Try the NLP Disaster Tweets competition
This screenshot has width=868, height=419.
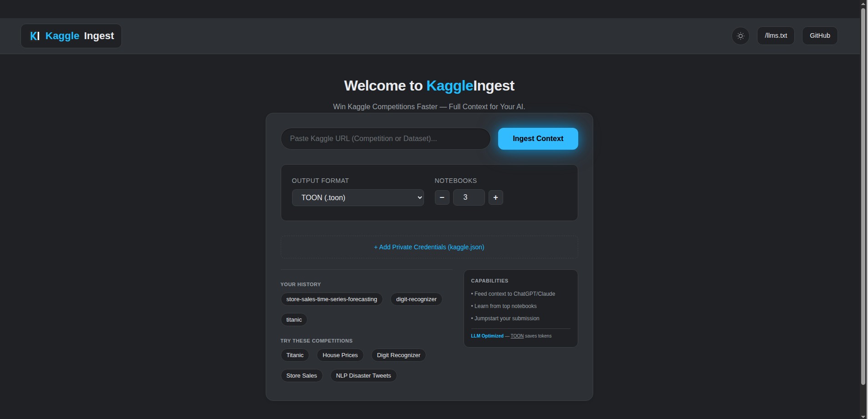(x=363, y=375)
